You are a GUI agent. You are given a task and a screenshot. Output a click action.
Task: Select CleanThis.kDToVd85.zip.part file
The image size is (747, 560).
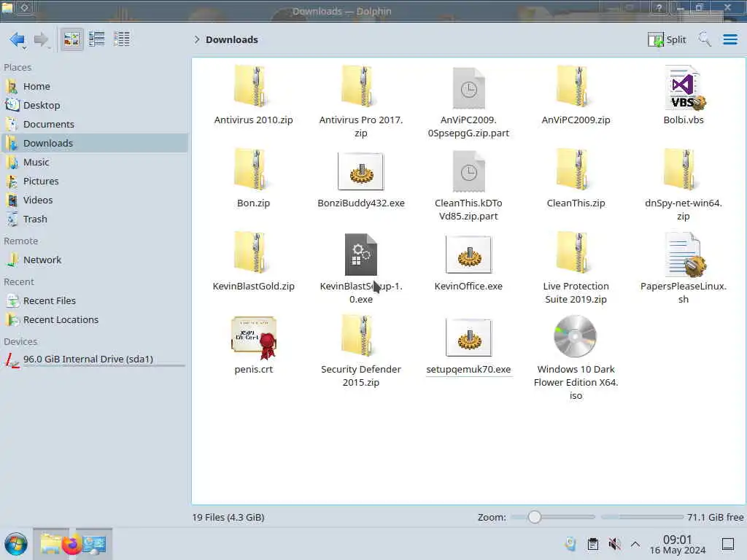click(468, 184)
